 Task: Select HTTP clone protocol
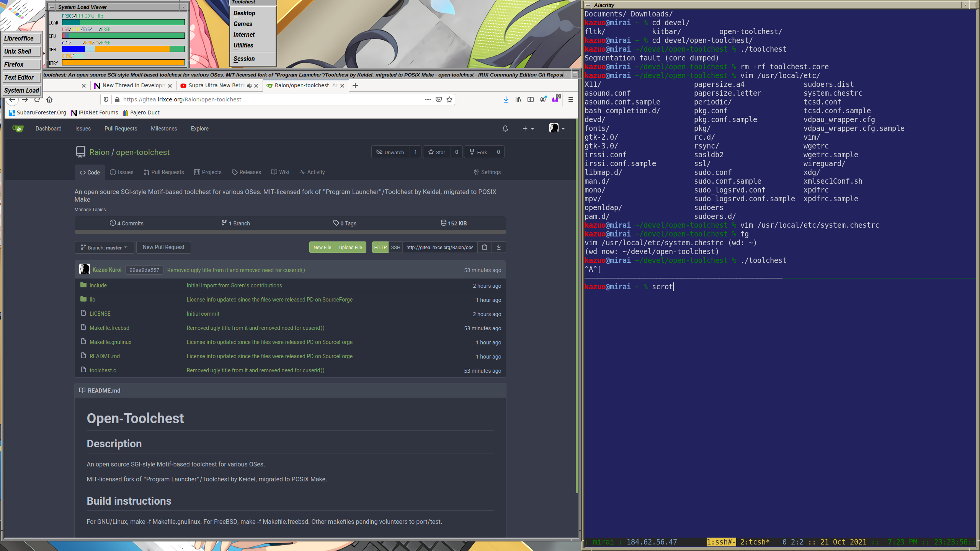(380, 247)
